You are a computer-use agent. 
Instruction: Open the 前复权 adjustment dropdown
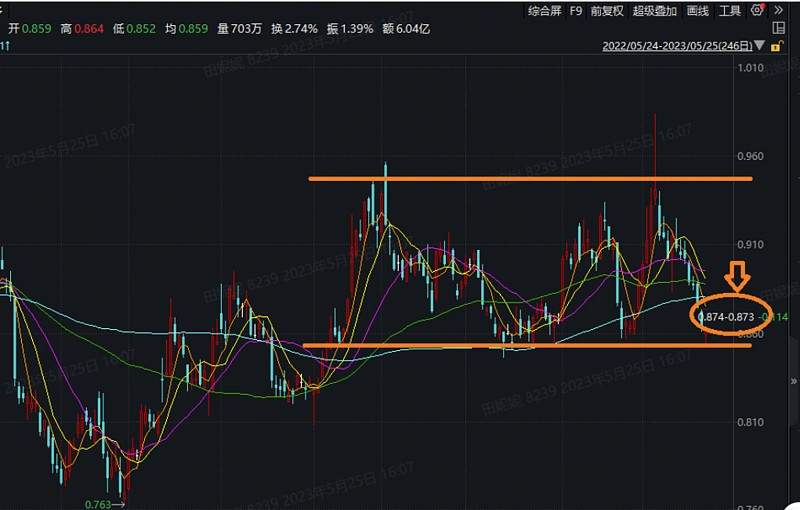click(x=607, y=11)
